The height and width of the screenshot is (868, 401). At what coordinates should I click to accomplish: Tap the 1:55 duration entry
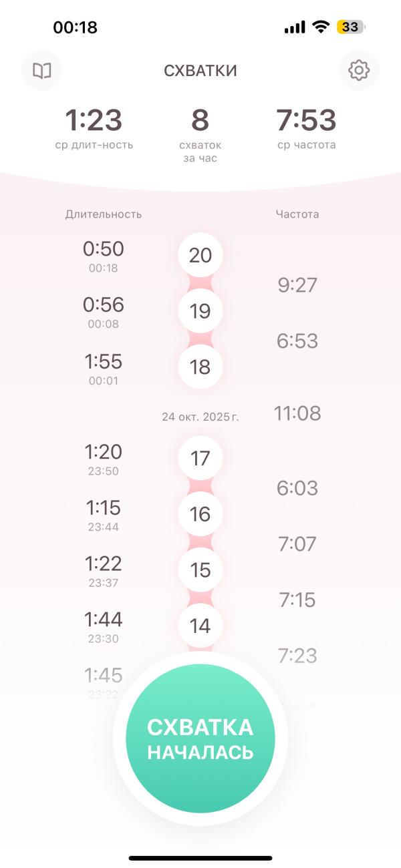(104, 367)
